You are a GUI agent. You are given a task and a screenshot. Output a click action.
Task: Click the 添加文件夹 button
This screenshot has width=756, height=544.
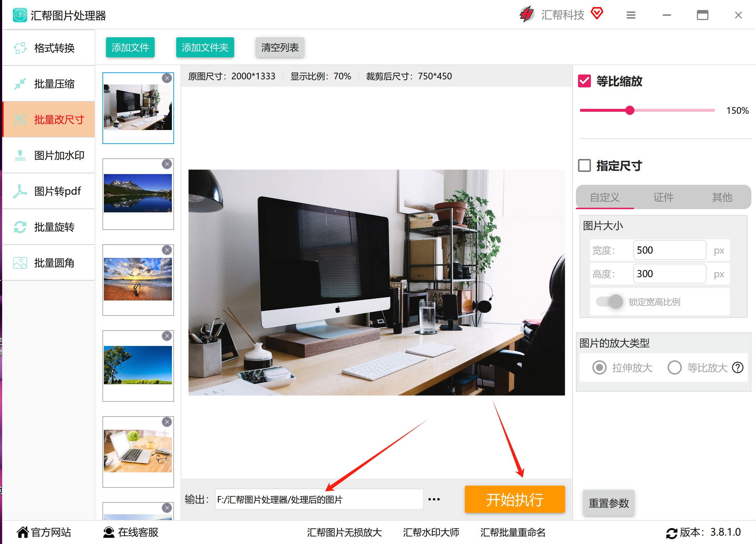(205, 47)
